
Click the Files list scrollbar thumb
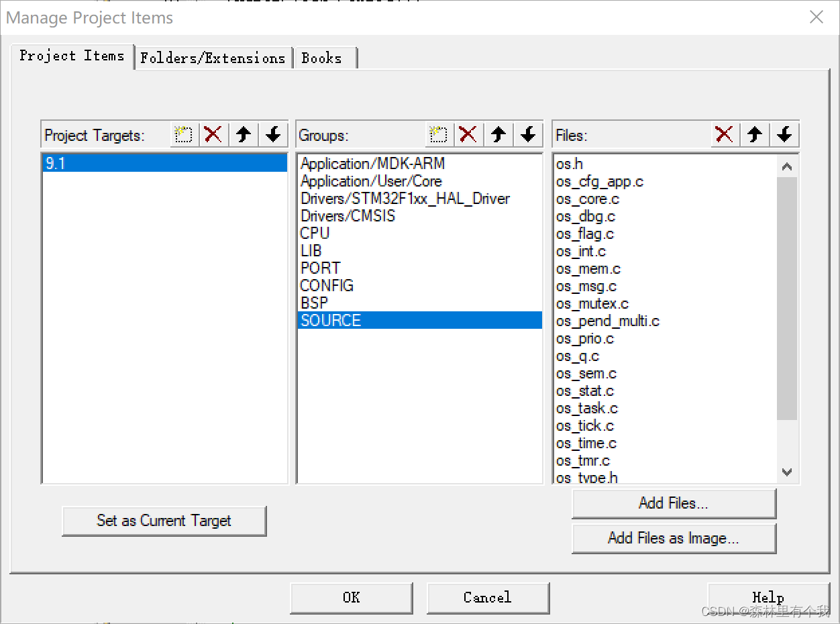pos(787,299)
